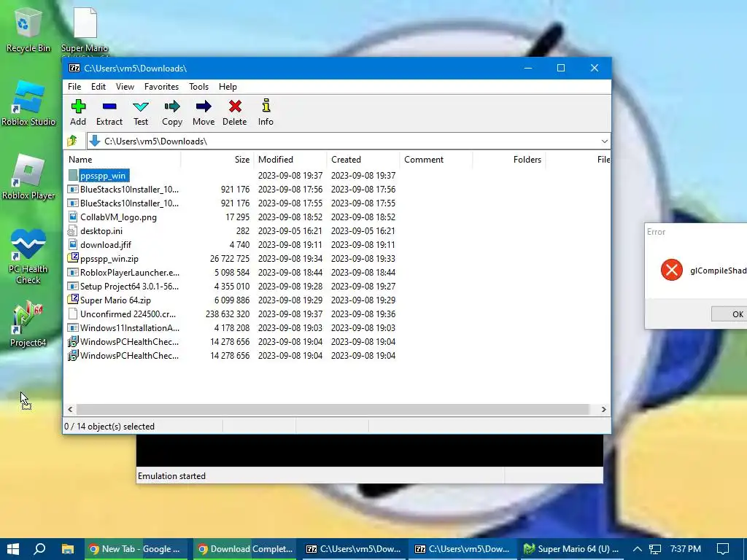Sort by Folders column header
The height and width of the screenshot is (560, 747).
[508, 160]
